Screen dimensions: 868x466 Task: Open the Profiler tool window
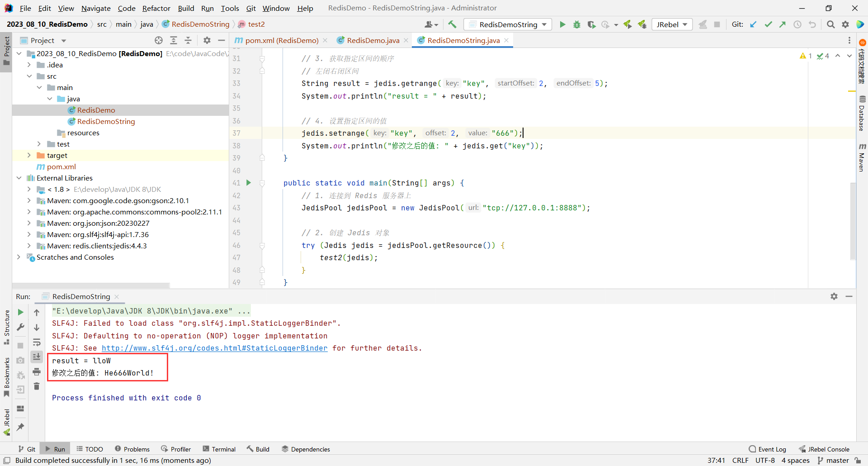176,449
